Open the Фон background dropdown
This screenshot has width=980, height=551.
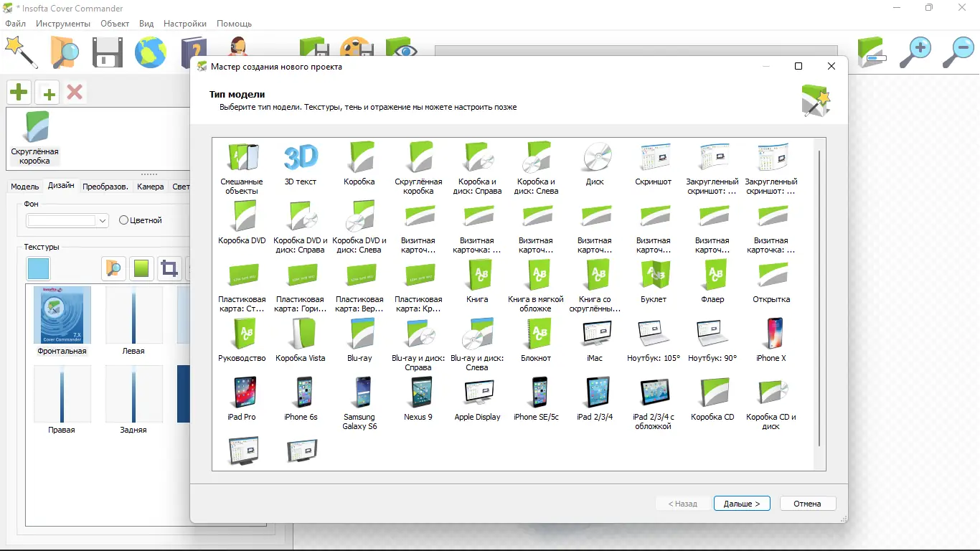tap(67, 221)
